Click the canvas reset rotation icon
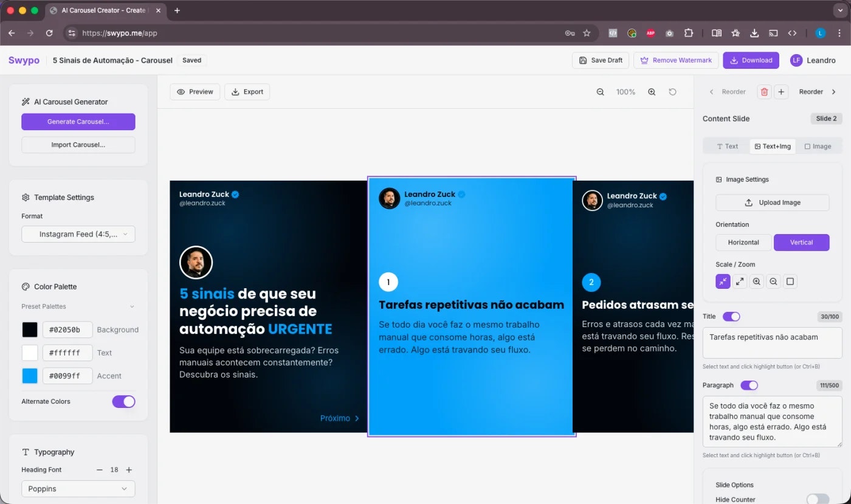Image resolution: width=851 pixels, height=504 pixels. (x=673, y=91)
